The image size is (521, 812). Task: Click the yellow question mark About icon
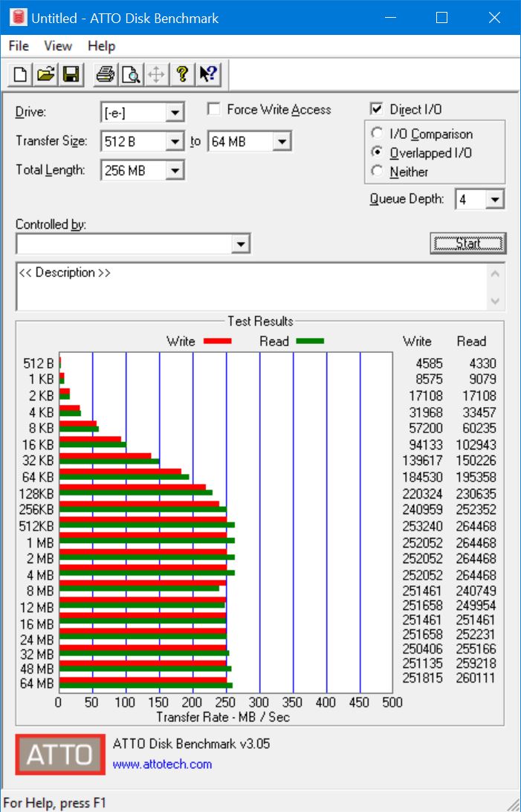point(182,74)
